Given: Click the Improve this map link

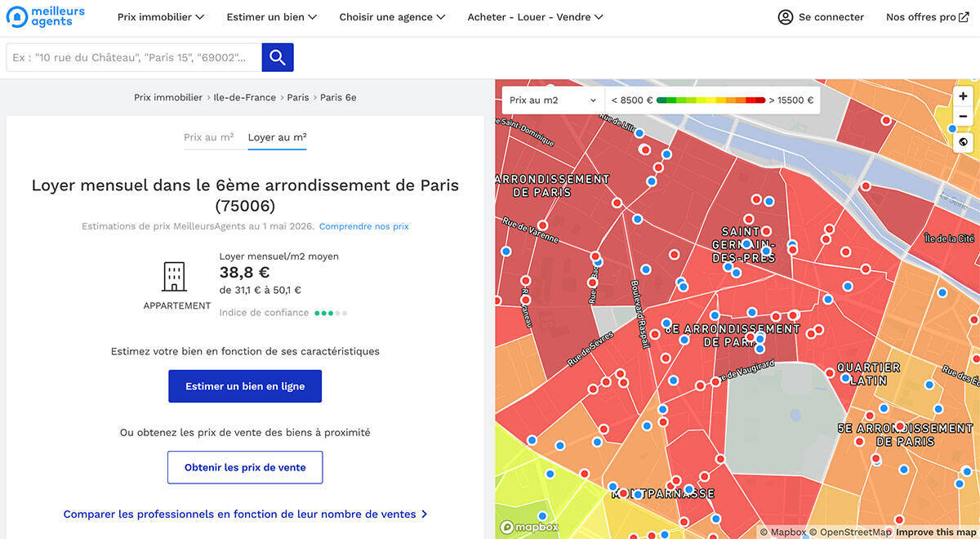Looking at the screenshot, I should 936,532.
